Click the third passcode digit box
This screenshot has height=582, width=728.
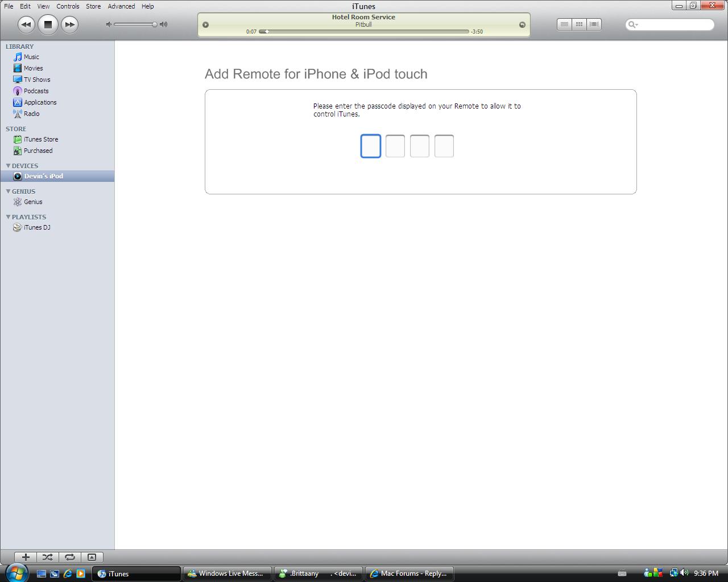click(420, 146)
